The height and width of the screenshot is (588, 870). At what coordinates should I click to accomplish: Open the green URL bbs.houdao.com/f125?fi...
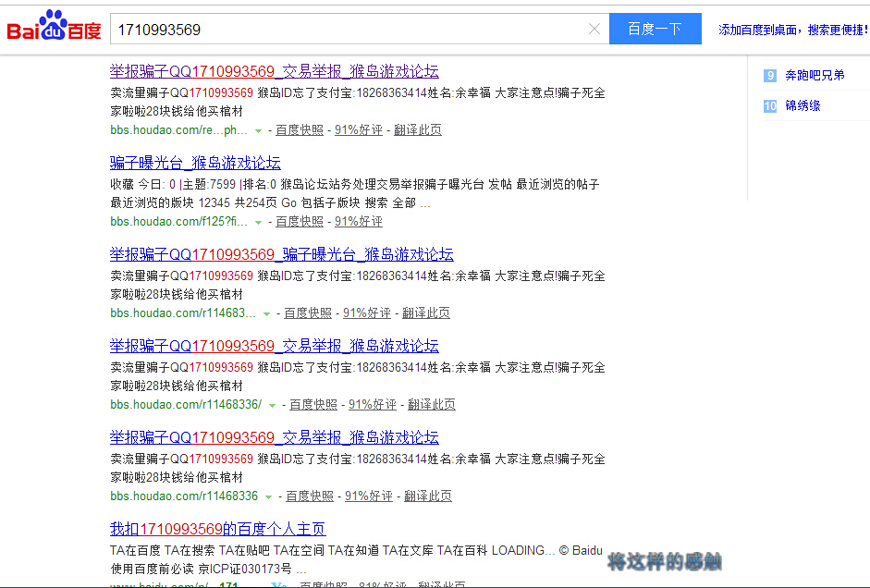[x=178, y=222]
